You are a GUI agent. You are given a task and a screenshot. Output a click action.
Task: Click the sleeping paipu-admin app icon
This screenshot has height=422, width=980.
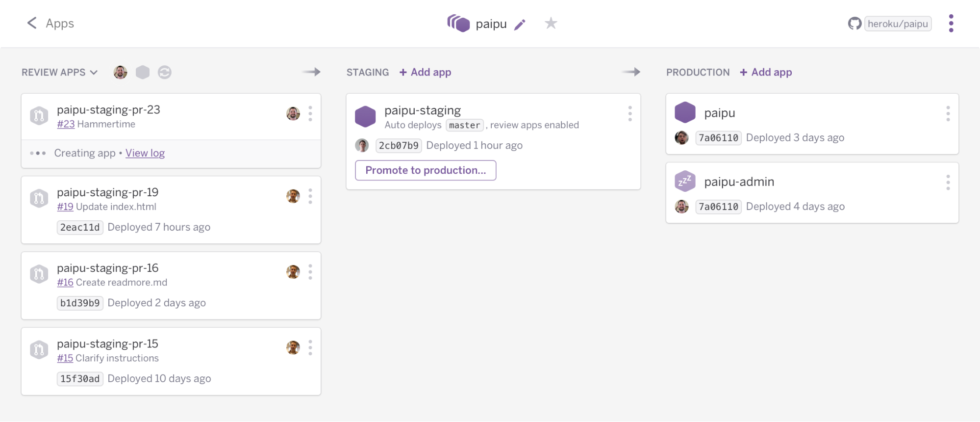coord(685,181)
